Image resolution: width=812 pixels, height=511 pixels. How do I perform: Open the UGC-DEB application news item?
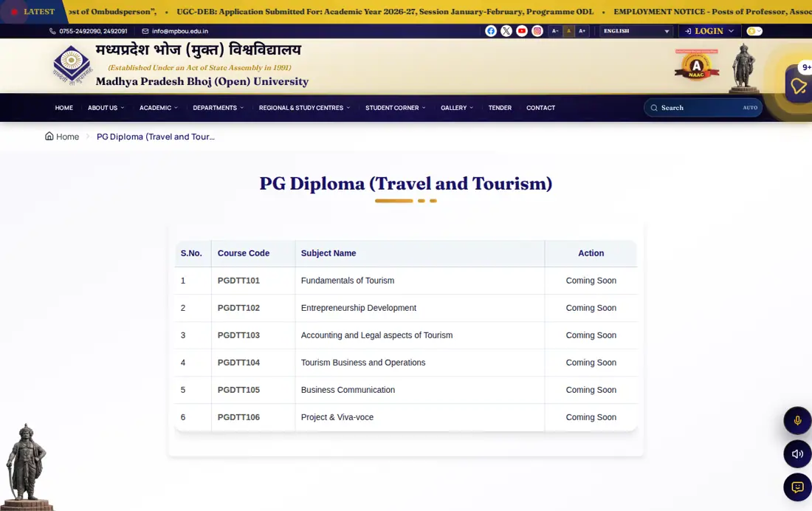click(x=385, y=11)
